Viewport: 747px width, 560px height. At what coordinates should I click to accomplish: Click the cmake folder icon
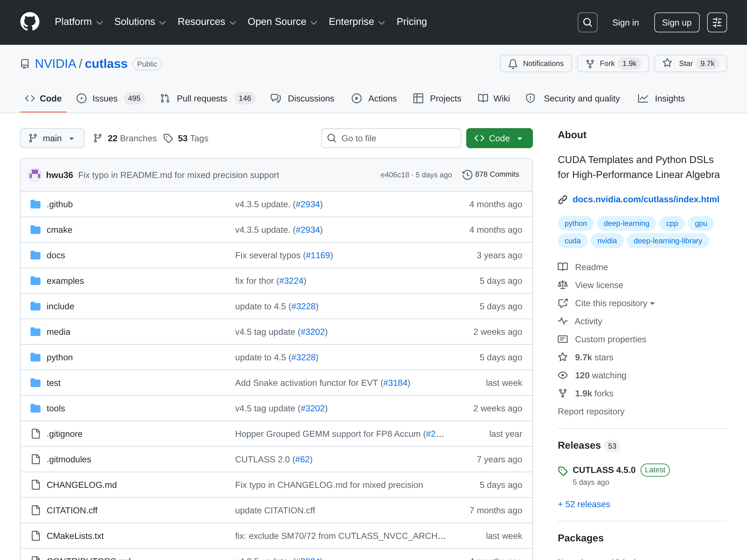(35, 230)
